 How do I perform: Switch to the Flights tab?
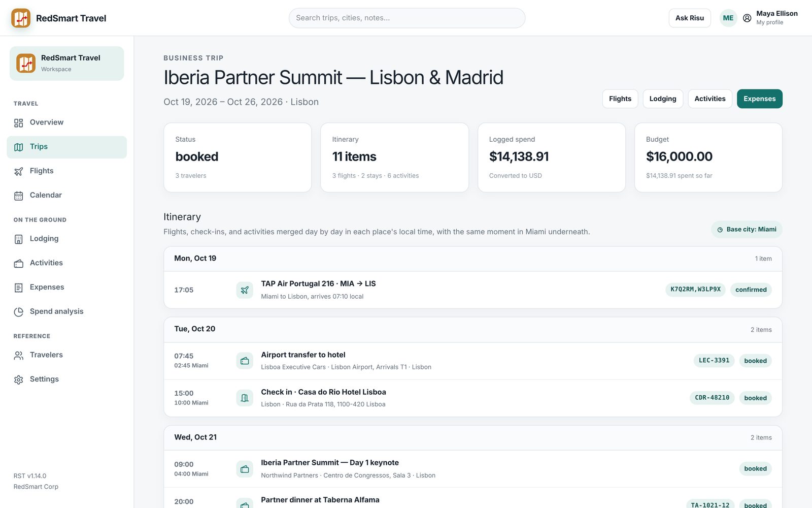(620, 99)
